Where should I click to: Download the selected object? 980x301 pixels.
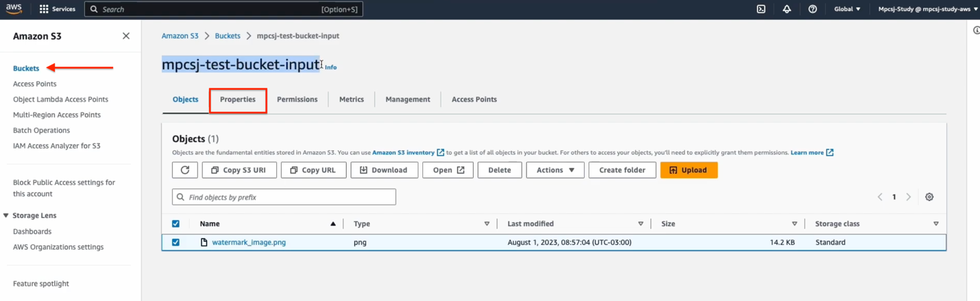[384, 170]
